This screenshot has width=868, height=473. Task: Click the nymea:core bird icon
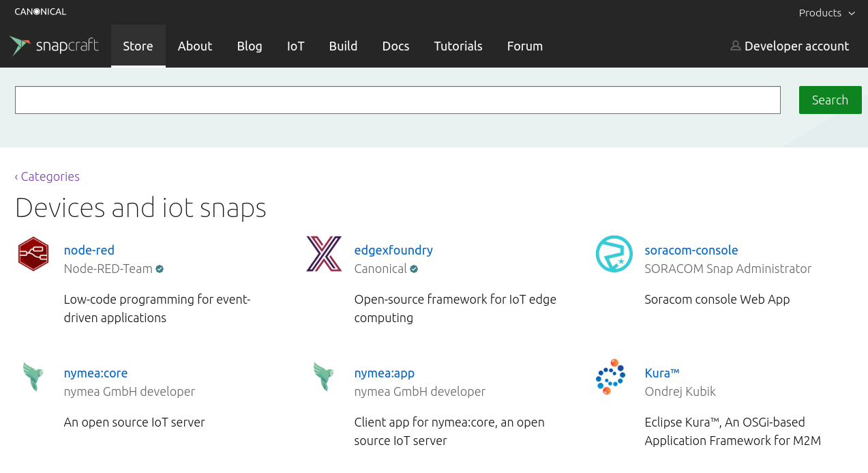pos(33,377)
